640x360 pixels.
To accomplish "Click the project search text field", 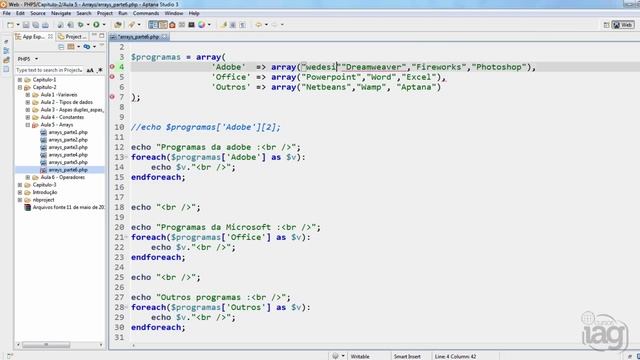I will tap(49, 70).
